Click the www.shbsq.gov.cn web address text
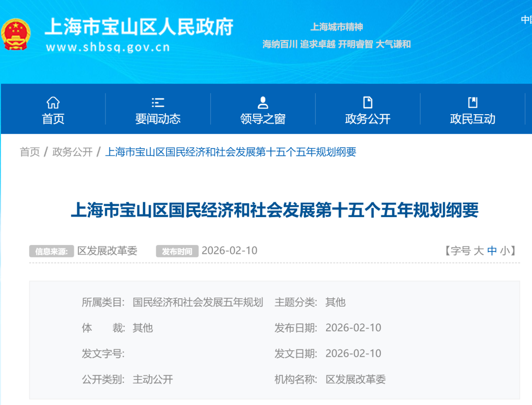 tap(107, 47)
